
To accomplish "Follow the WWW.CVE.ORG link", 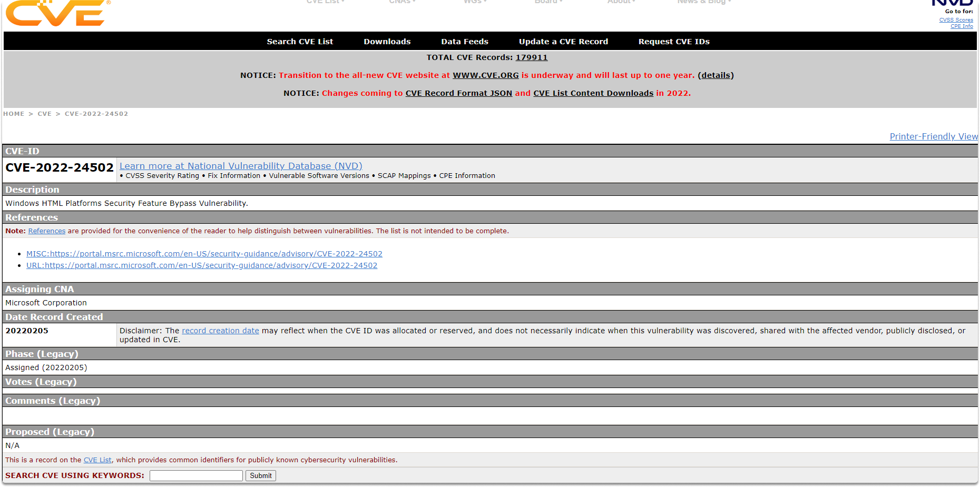I will coord(486,75).
